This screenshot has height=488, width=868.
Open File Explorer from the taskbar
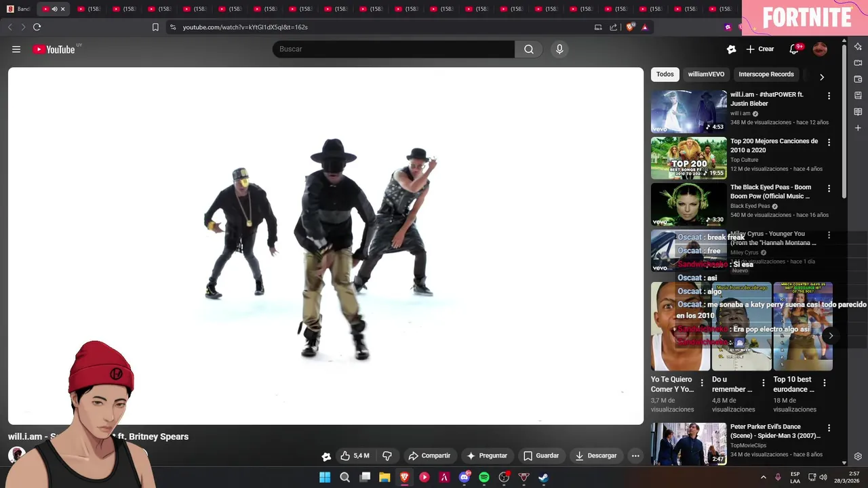pos(384,477)
